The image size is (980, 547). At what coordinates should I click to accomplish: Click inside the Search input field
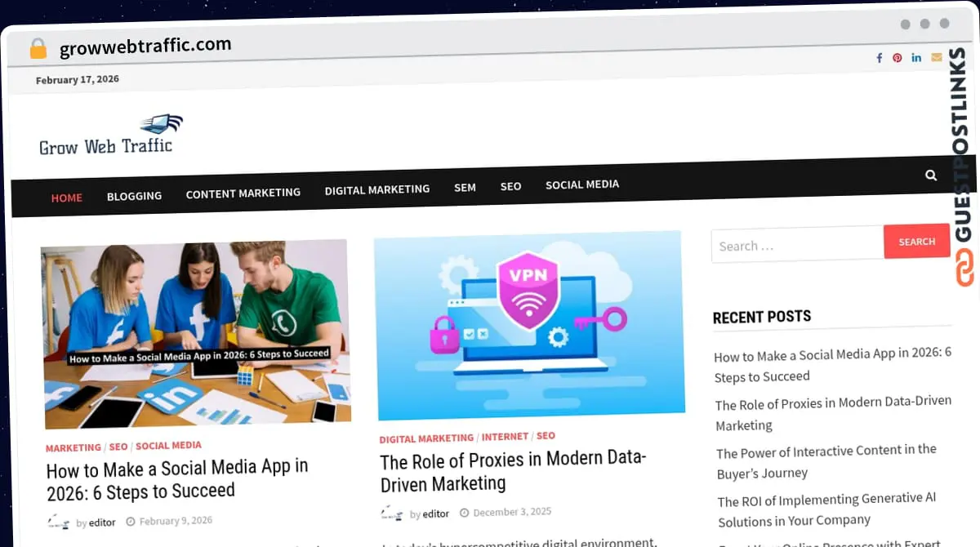click(796, 245)
